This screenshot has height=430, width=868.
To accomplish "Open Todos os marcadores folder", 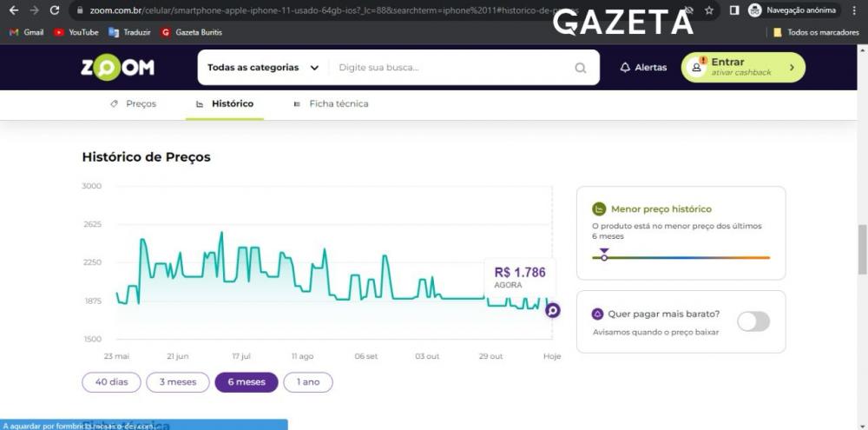I will [x=817, y=32].
